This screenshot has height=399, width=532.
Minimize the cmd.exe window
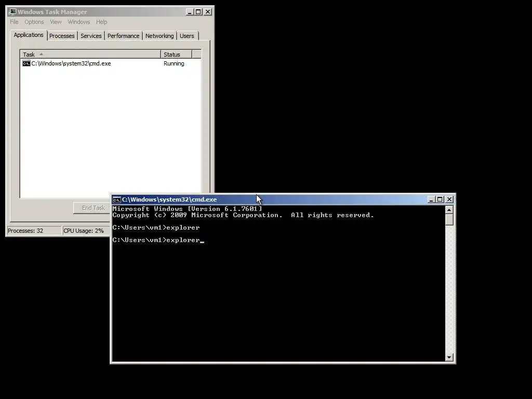pos(431,199)
